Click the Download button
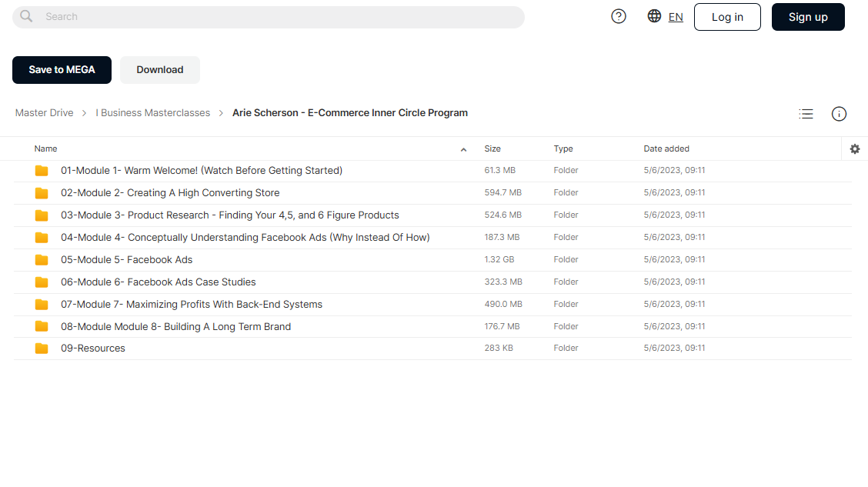The image size is (868, 487). (x=160, y=70)
